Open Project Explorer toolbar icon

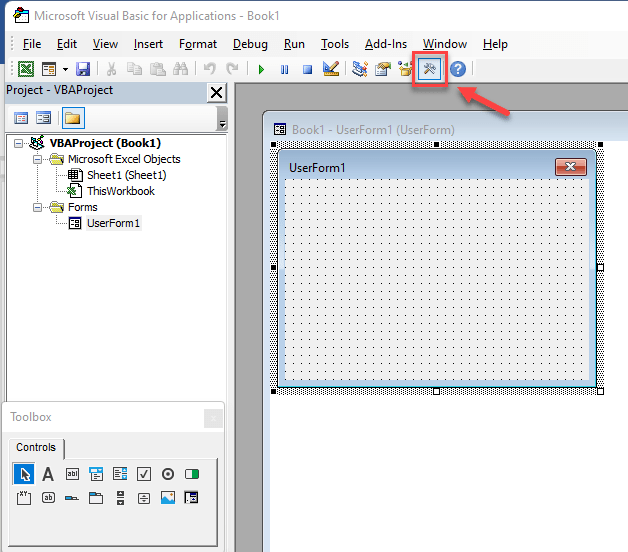tap(360, 69)
